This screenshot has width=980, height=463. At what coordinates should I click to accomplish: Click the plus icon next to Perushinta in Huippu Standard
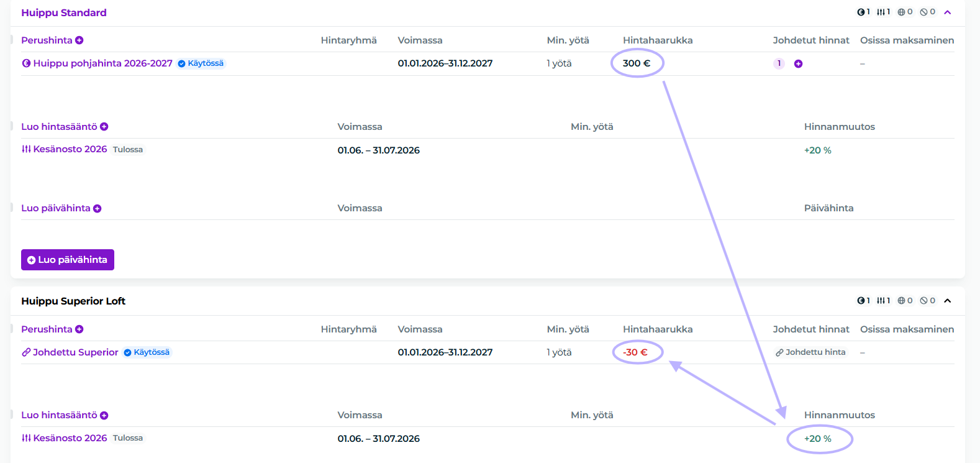pyautogui.click(x=79, y=40)
